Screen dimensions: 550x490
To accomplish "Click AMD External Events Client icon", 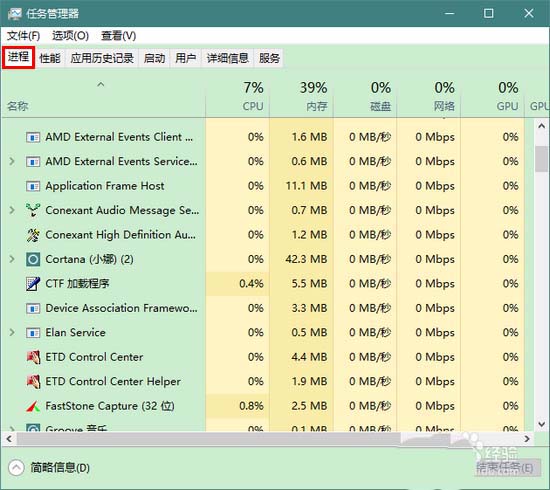I will 33,137.
